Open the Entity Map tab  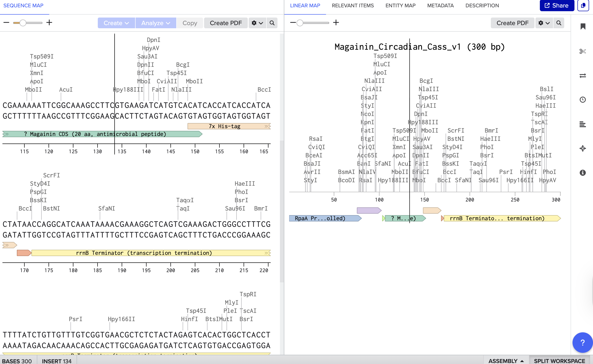pos(400,6)
